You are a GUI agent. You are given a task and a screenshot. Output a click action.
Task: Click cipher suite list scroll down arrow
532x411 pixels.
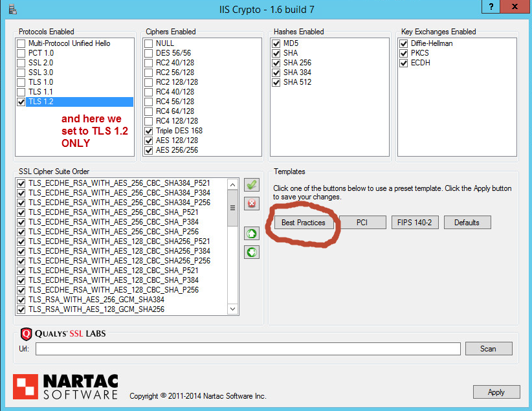[x=232, y=309]
